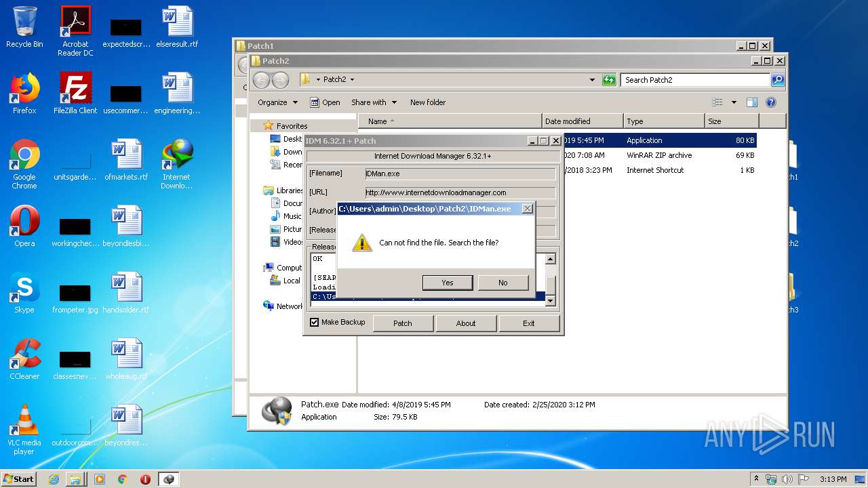The image size is (868, 488).
Task: Click the volume tray icon
Action: coord(787,479)
